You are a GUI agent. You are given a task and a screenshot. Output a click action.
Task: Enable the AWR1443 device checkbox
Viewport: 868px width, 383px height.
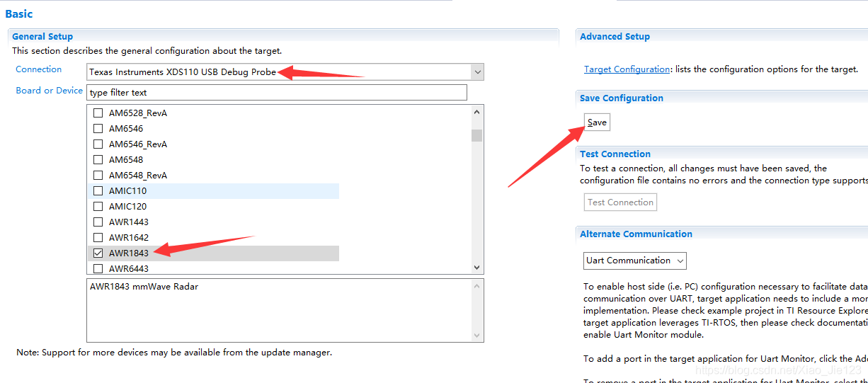pyautogui.click(x=98, y=222)
